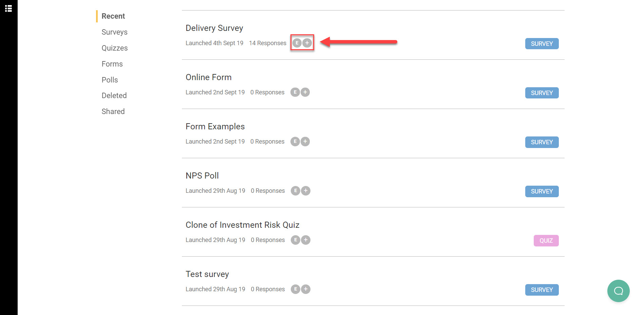This screenshot has width=644, height=315.
Task: Click the E avatar on NPS Poll
Action: click(296, 190)
